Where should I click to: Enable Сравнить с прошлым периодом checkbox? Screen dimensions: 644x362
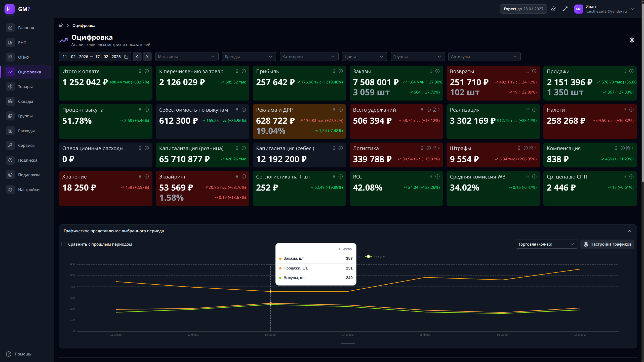64,244
